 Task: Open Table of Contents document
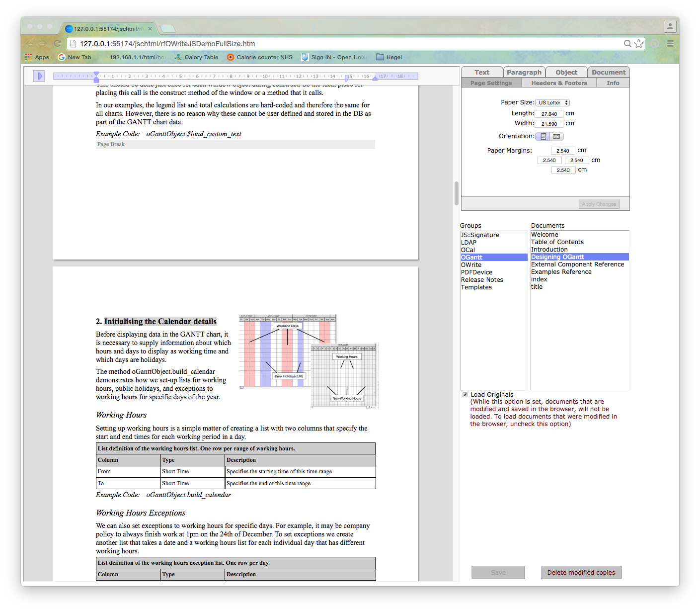[580, 242]
